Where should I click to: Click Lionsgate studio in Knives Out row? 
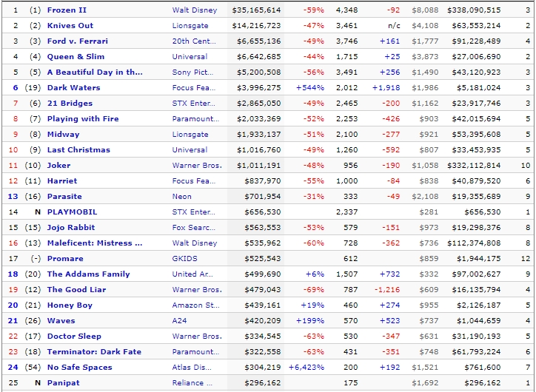pyautogui.click(x=190, y=26)
